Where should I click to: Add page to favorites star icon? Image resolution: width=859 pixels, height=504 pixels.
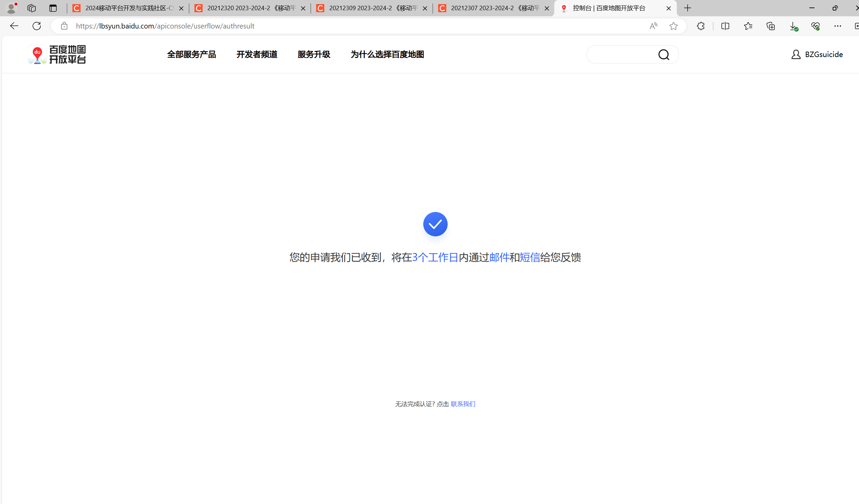point(673,26)
